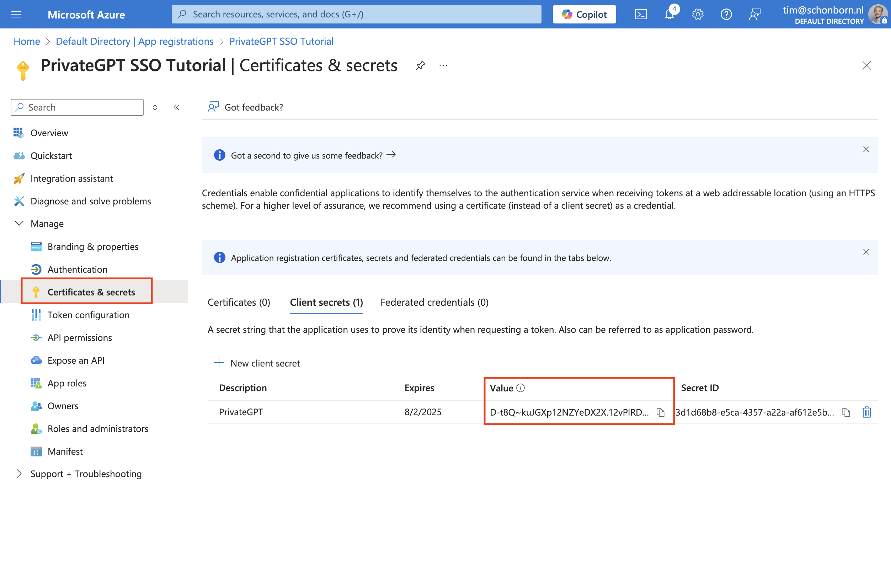Screen dimensions: 891x588
Task: Click the secret ID value 3d1d68b8-e5ca
Action: [754, 412]
